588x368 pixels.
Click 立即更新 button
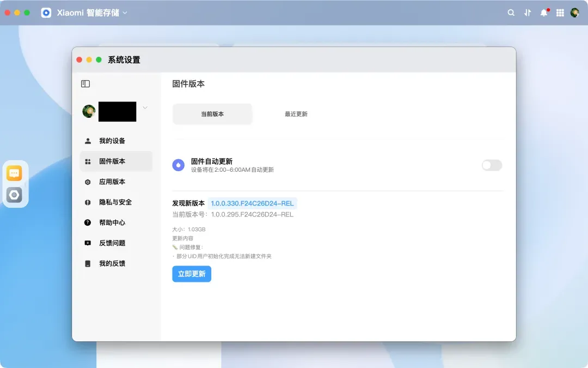point(192,274)
